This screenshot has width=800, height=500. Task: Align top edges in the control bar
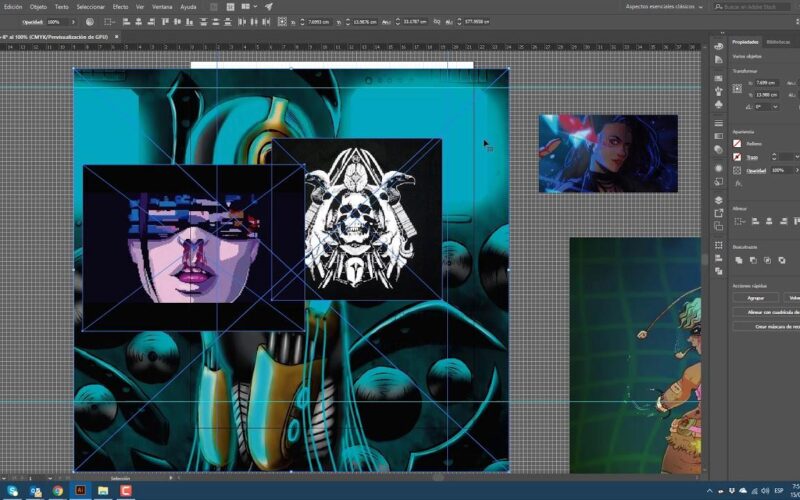tap(165, 22)
